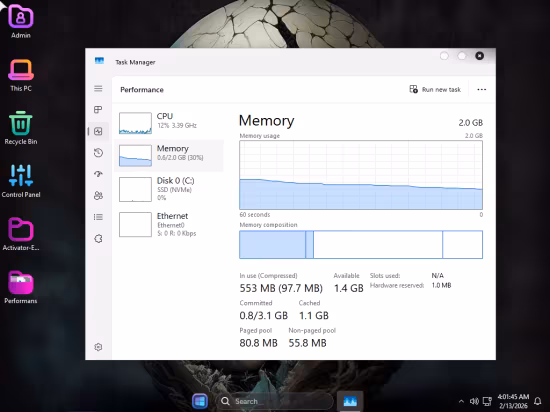Open the notification bell icon
The image size is (550, 412).
537,401
